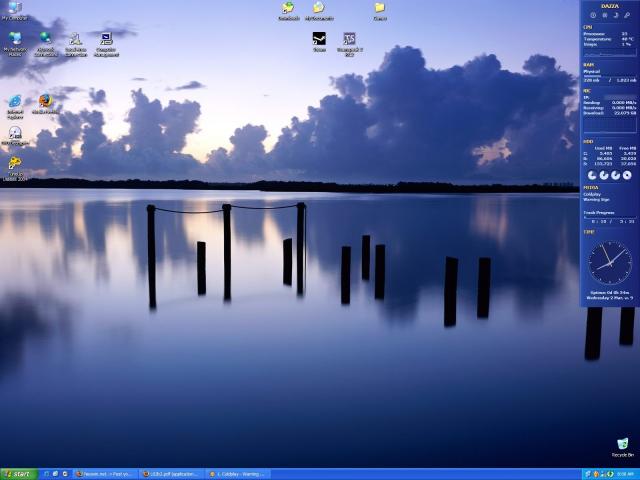Click the Uptime text below clock
Image resolution: width=640 pixels, height=480 pixels.
610,293
